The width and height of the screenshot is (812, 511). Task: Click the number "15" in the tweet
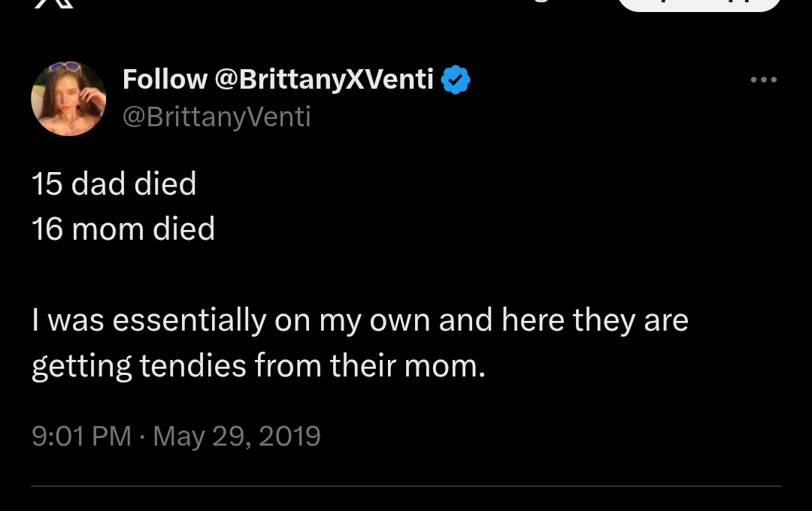coord(47,184)
